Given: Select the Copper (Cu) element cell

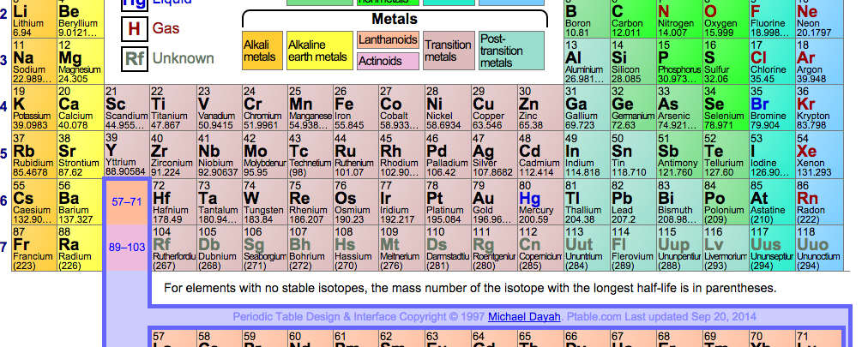Looking at the screenshot, I should coord(495,108).
